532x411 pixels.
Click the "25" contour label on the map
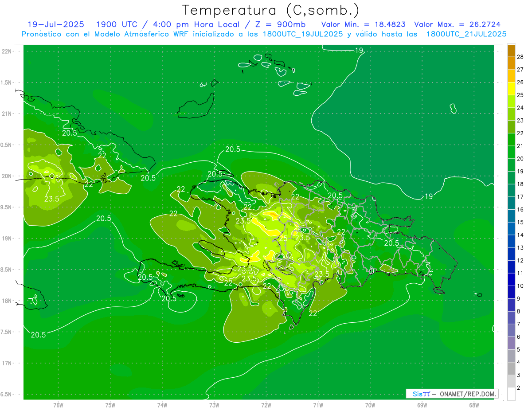tap(283, 239)
